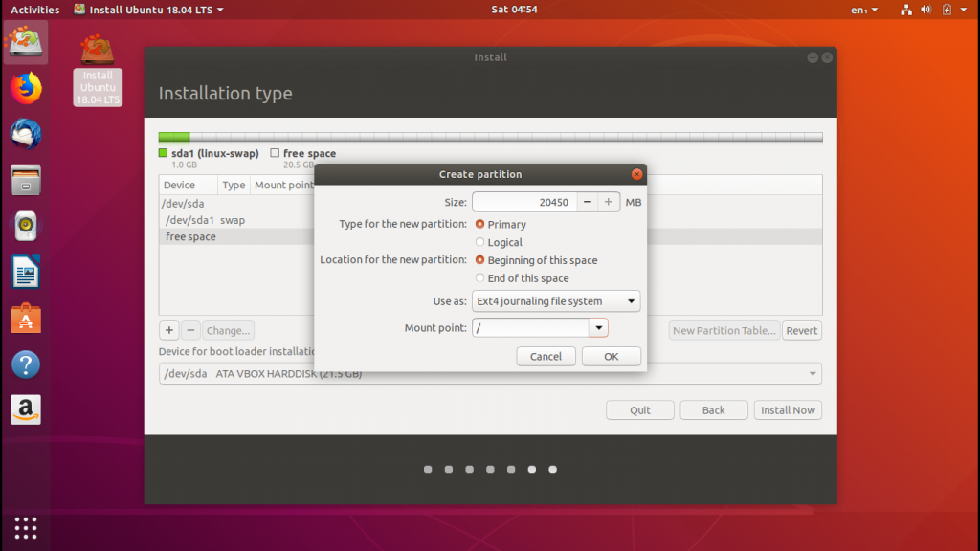Click the mount point text field
The width and height of the screenshot is (980, 551).
coord(530,327)
